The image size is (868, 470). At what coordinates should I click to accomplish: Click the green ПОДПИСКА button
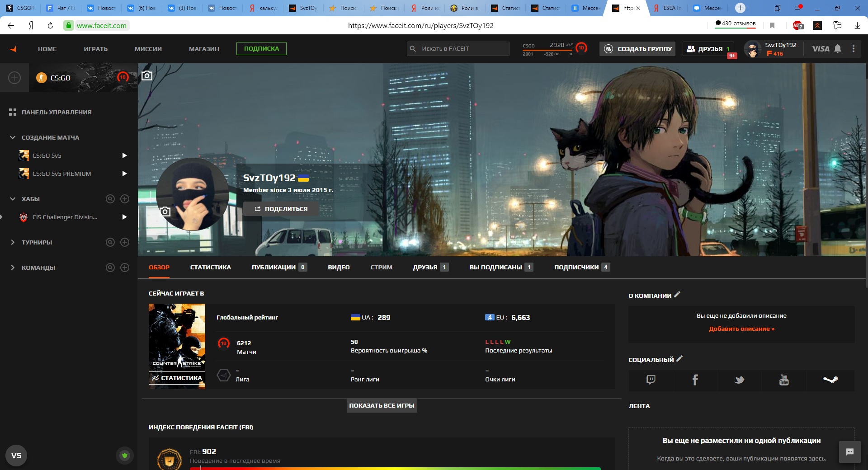click(261, 48)
